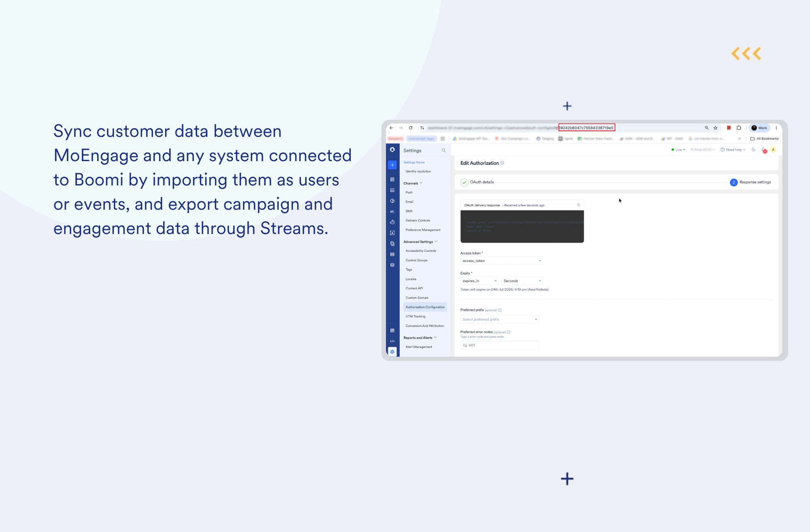Open browser extensions puzzle icon
This screenshot has width=810, height=532.
(x=739, y=128)
